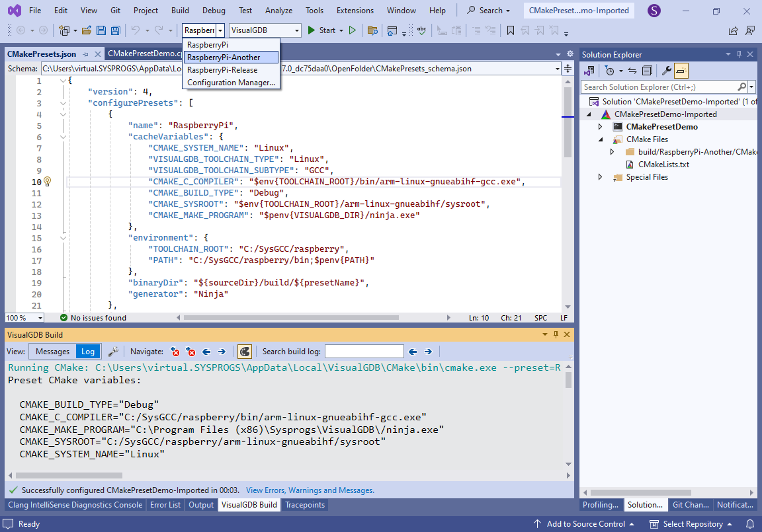This screenshot has height=532, width=762.
Task: Open the Schema path dropdown
Action: (558, 69)
